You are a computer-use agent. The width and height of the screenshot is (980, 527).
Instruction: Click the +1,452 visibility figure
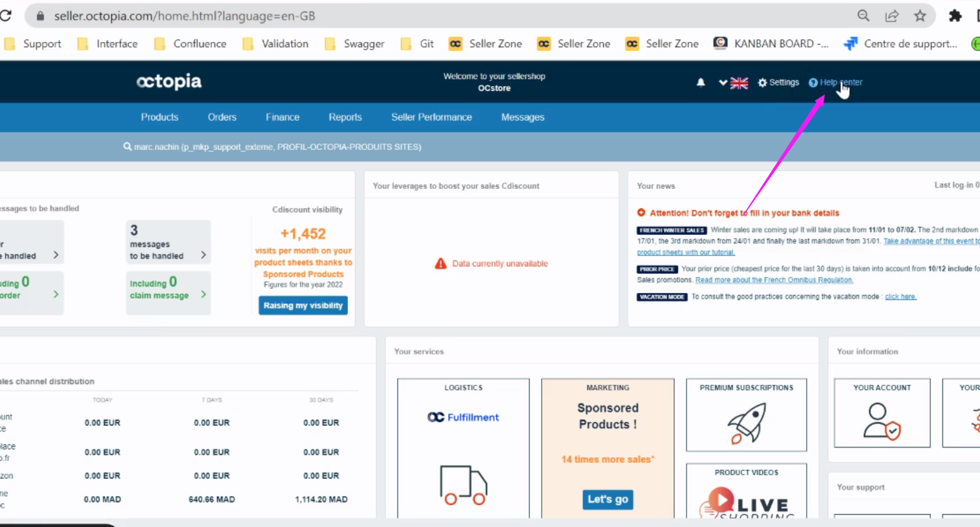coord(303,233)
